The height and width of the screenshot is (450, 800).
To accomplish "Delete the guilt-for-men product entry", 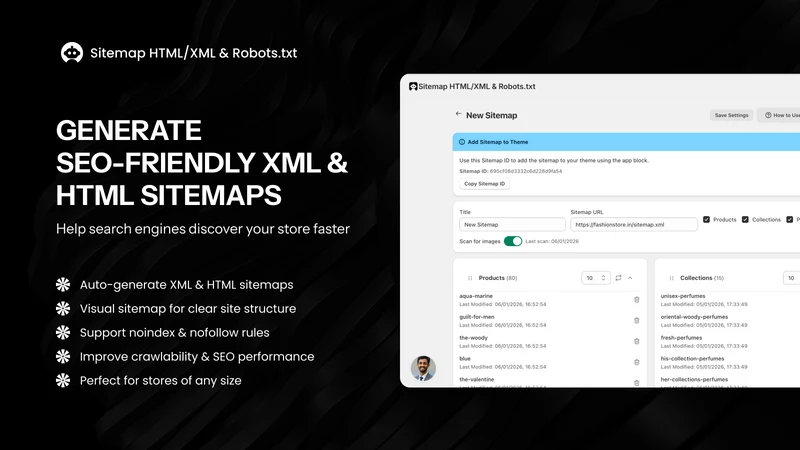I will click(636, 321).
